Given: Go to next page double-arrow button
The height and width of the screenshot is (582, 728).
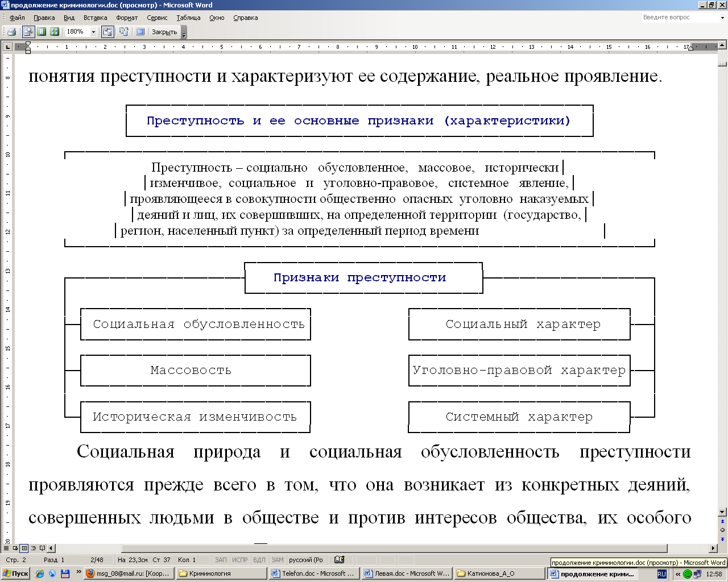Looking at the screenshot, I should pos(723,538).
